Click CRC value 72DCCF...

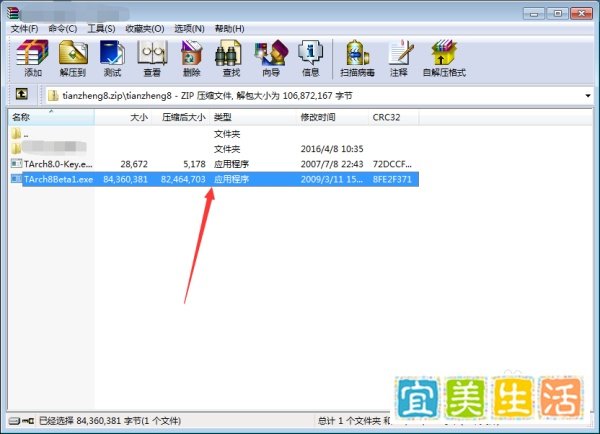pos(392,164)
